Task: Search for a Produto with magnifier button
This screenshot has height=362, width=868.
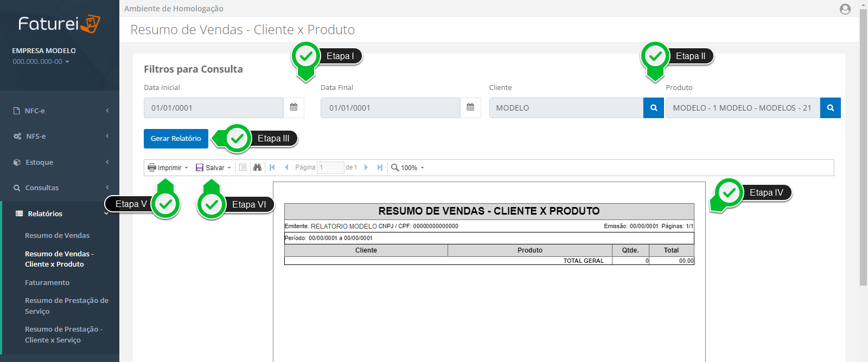Action: point(831,108)
